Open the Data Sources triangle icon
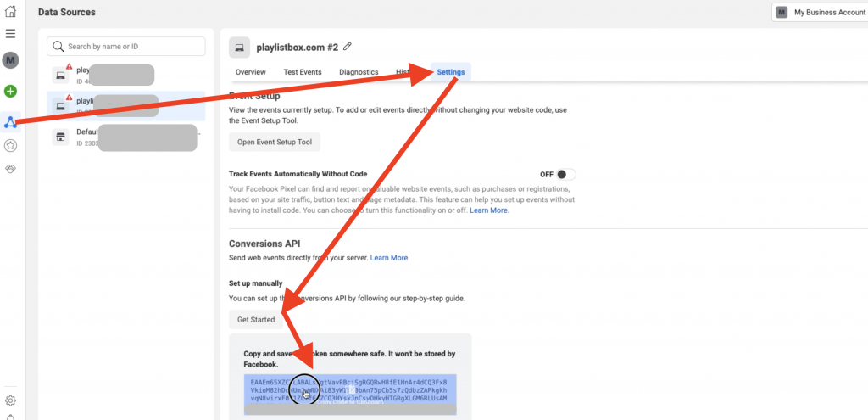868x420 pixels. (x=11, y=122)
